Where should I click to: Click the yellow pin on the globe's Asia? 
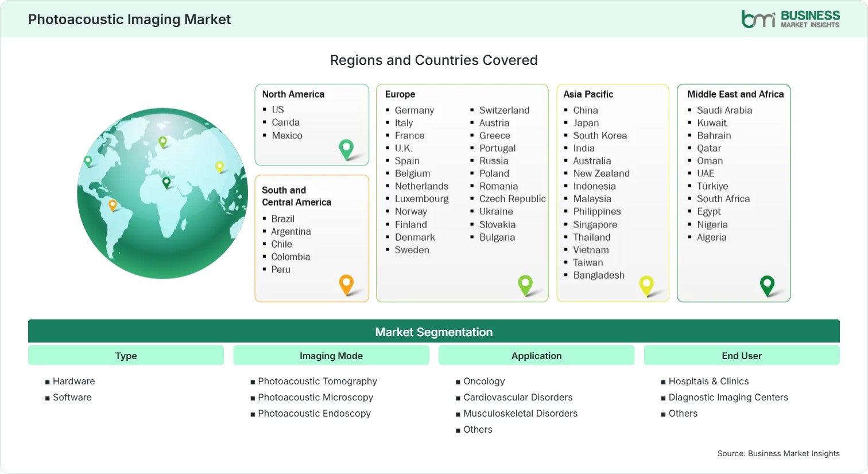(219, 167)
